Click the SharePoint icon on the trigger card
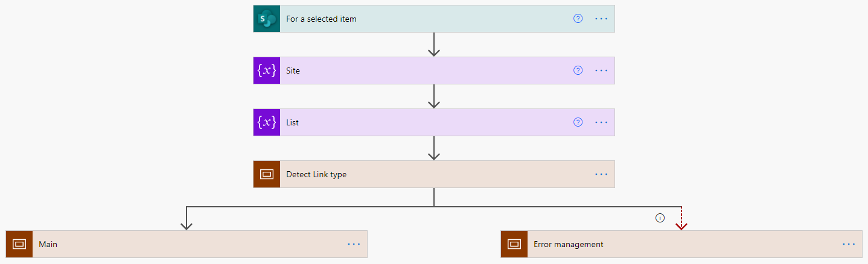868x264 pixels. coord(267,19)
